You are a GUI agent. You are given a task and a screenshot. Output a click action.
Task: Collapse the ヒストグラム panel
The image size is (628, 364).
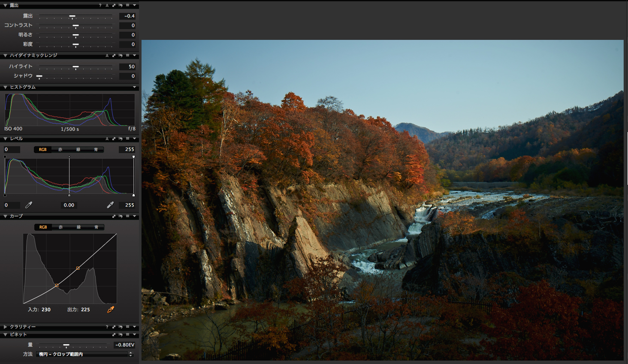tap(5, 87)
